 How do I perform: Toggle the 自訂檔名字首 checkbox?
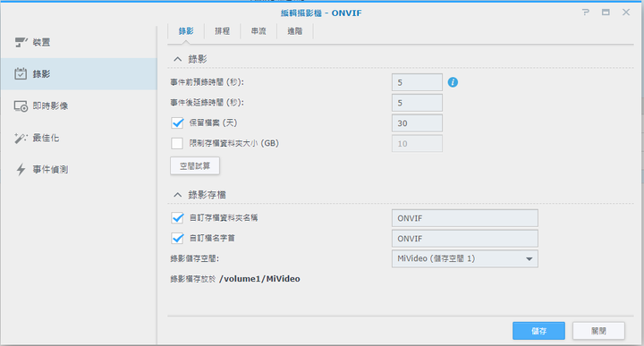click(177, 238)
